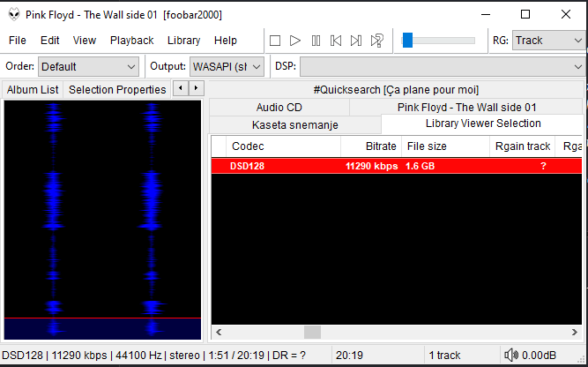
Task: Open the RG Track dropdown
Action: [548, 41]
